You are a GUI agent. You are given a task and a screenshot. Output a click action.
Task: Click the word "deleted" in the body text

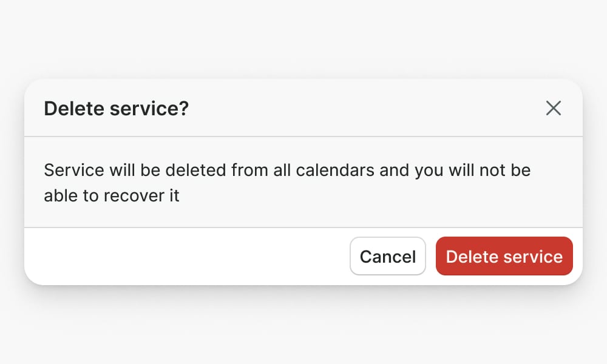pyautogui.click(x=194, y=170)
